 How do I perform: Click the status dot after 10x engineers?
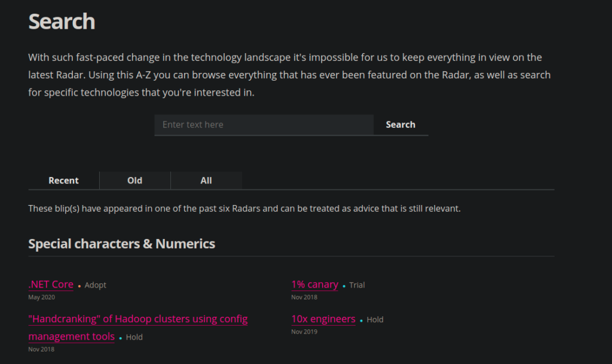click(361, 321)
